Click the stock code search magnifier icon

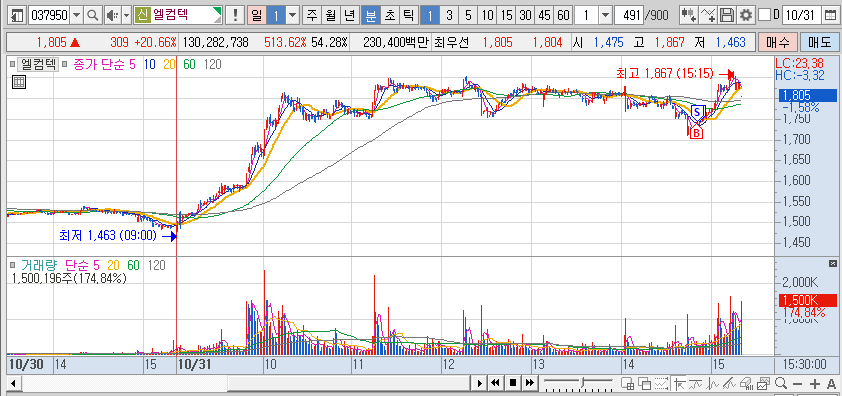(93, 15)
